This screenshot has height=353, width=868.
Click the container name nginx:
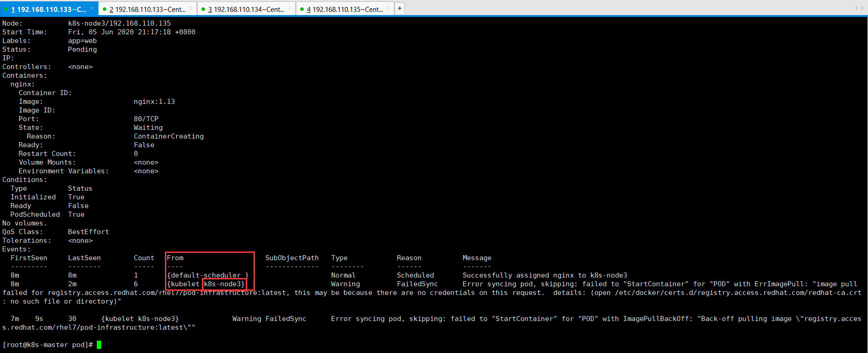(22, 84)
